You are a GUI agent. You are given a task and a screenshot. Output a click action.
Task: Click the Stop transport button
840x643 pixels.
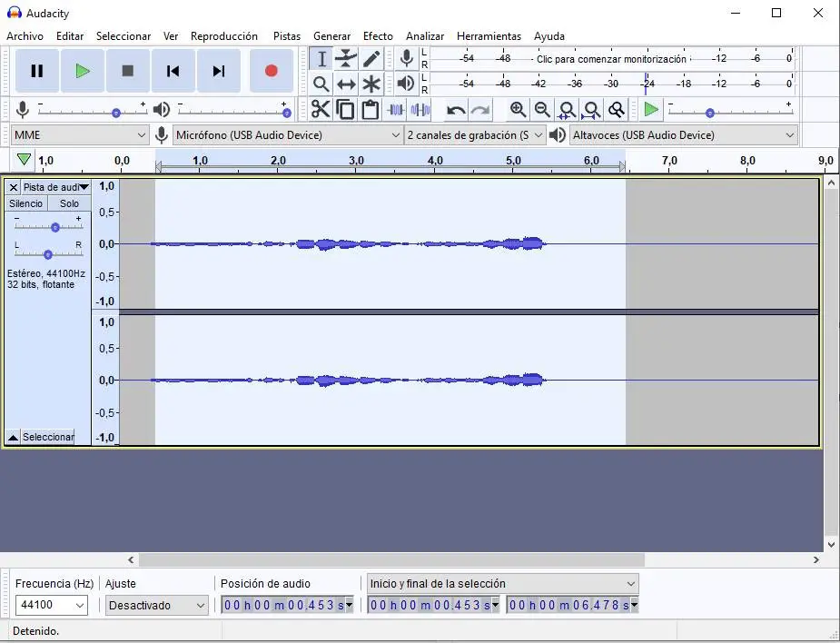[x=127, y=71]
